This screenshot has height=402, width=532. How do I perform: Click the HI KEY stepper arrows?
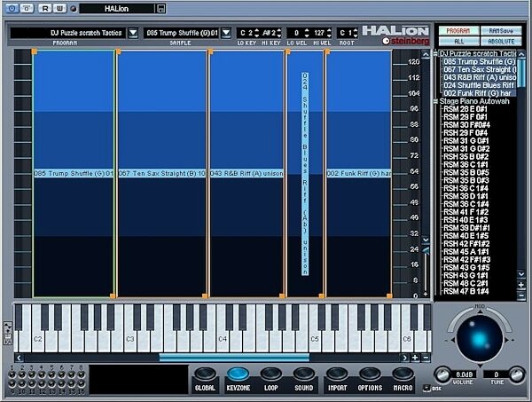[x=279, y=33]
